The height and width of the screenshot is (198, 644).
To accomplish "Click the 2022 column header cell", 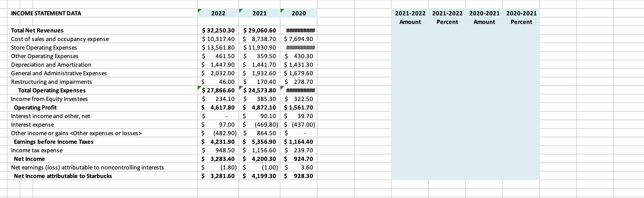I will tap(218, 13).
